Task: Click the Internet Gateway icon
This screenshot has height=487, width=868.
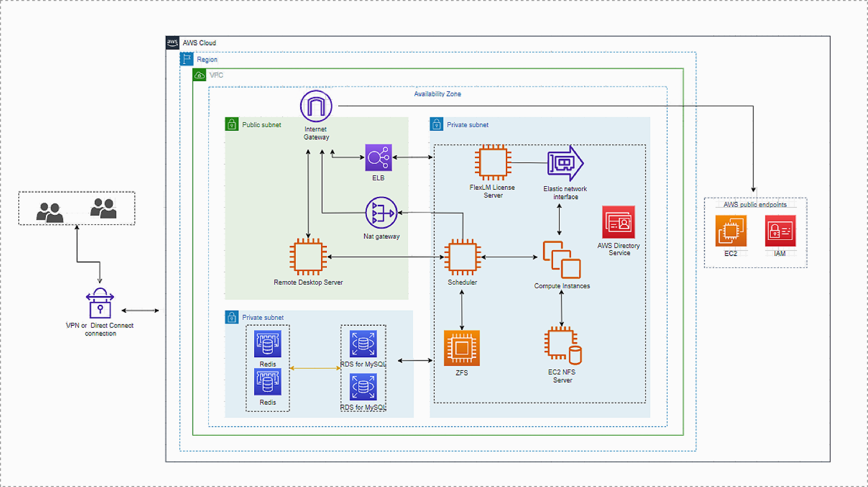Action: 316,106
